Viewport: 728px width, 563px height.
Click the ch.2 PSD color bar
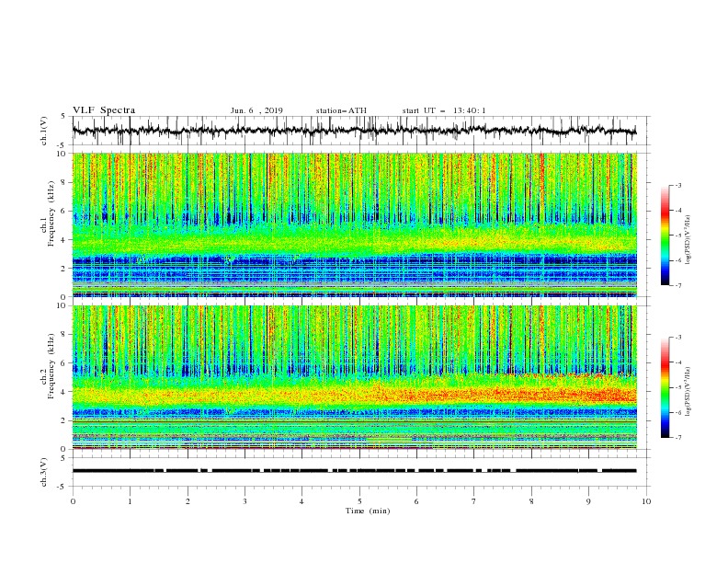coord(665,387)
